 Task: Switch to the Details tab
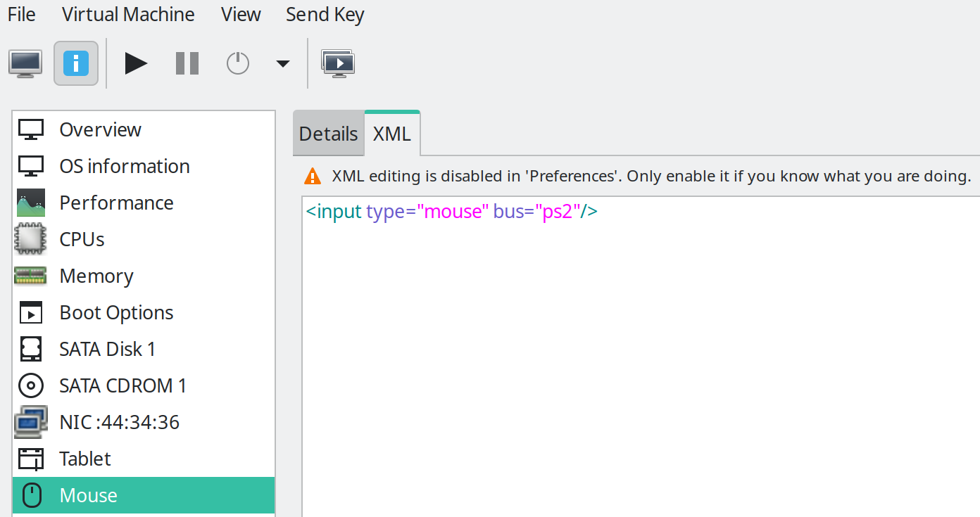click(x=328, y=134)
